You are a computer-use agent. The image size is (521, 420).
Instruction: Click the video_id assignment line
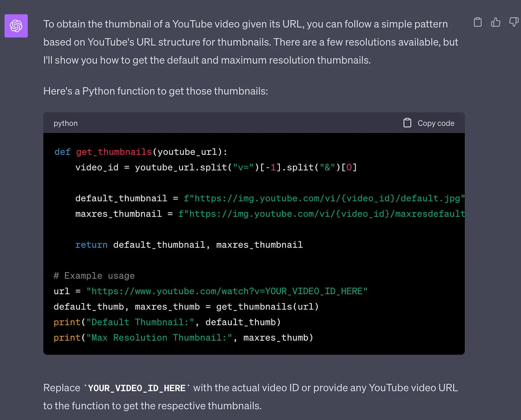coord(216,167)
